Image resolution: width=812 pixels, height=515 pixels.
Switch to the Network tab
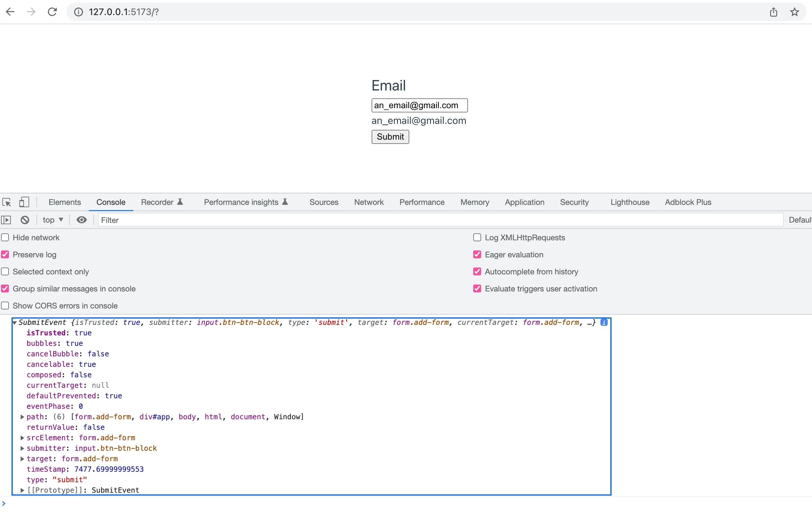pyautogui.click(x=369, y=202)
